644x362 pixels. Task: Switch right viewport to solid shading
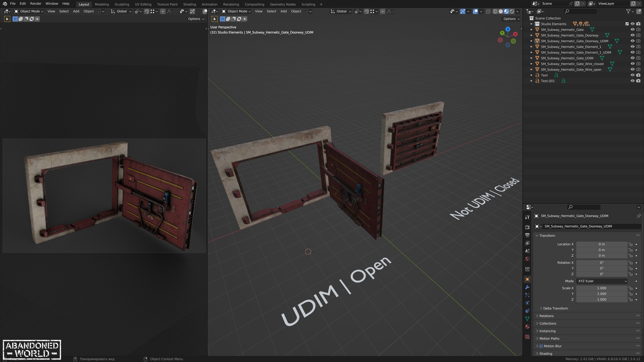click(501, 11)
